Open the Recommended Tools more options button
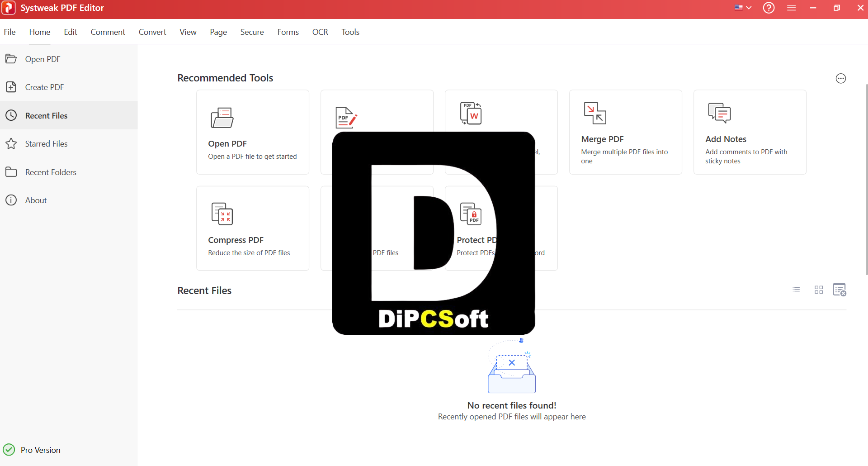This screenshot has height=466, width=868. click(x=840, y=79)
